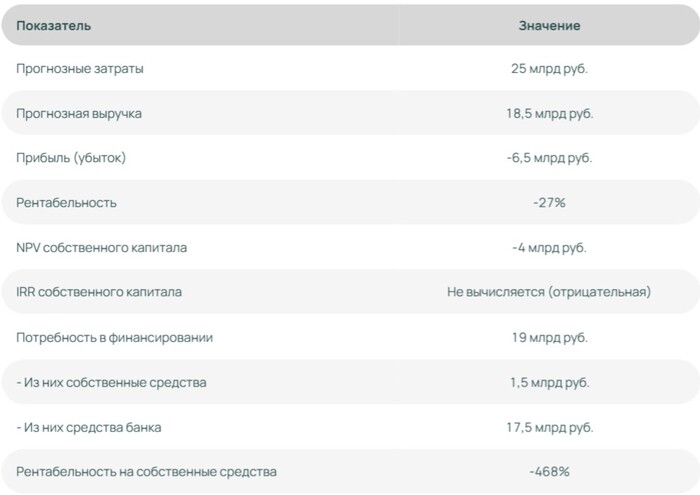700x495 pixels.
Task: Click the -6,5 млрд руб. value
Action: pos(549,158)
